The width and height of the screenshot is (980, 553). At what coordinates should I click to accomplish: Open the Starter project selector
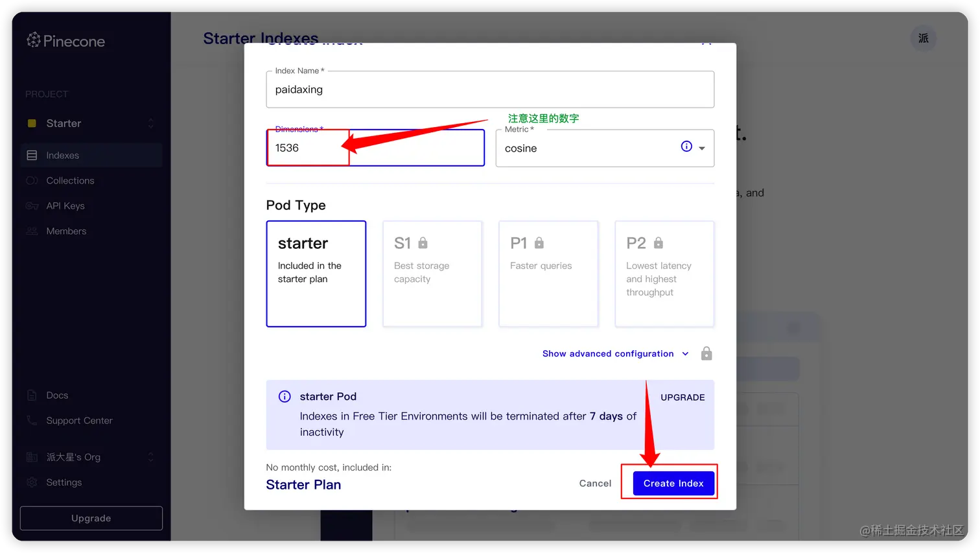[91, 123]
